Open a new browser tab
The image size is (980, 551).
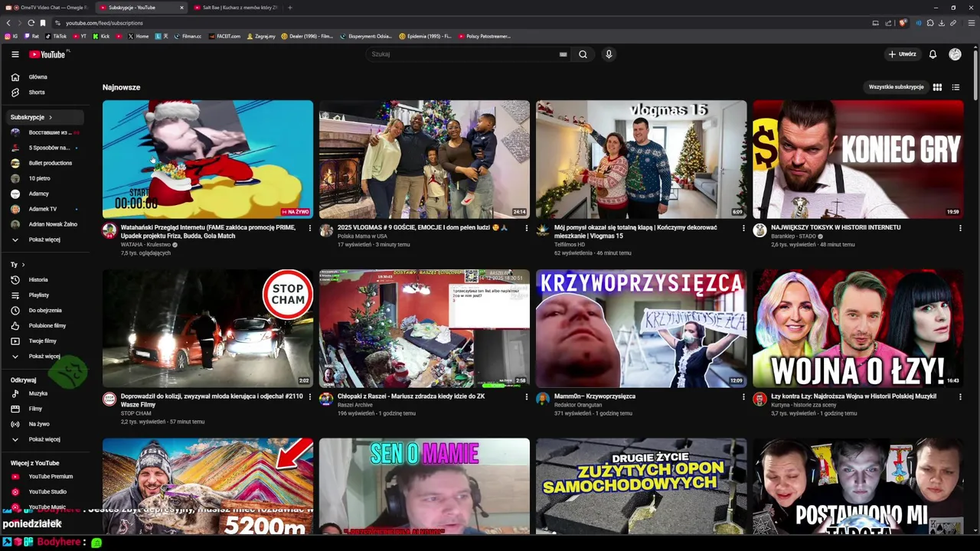point(290,8)
